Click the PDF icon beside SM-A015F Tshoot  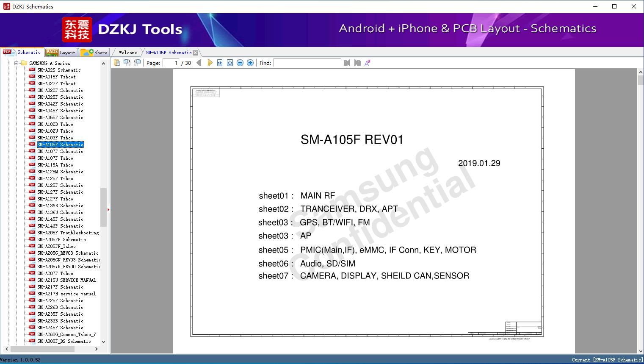(x=32, y=77)
